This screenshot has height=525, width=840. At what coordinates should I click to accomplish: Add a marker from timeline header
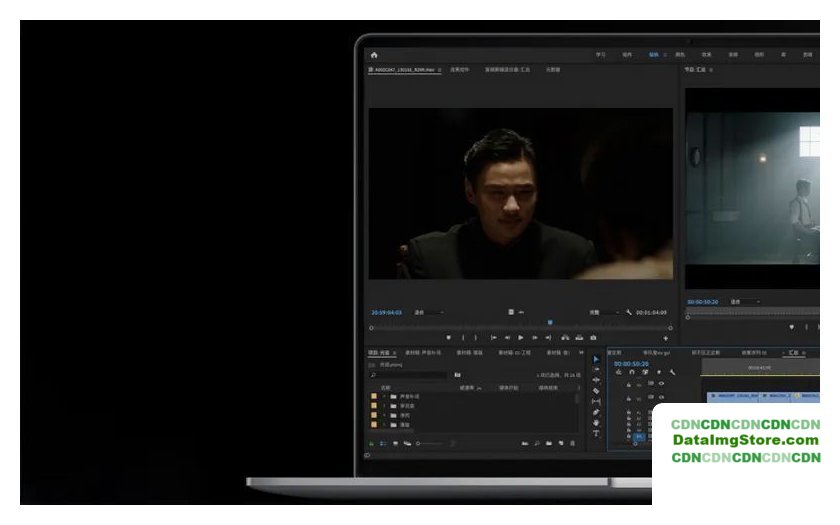pyautogui.click(x=658, y=372)
